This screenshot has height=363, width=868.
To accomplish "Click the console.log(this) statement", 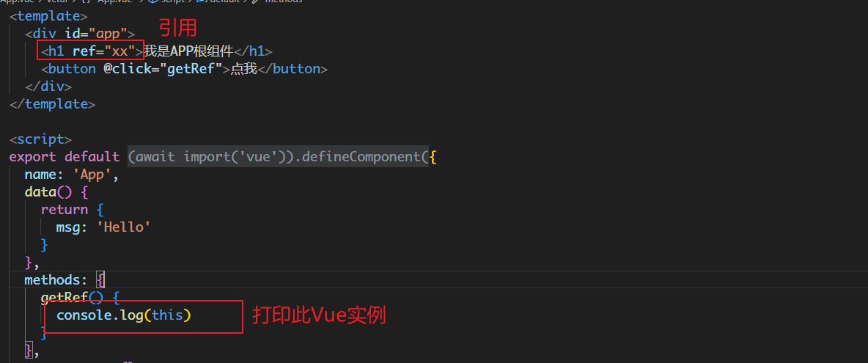I will point(123,315).
